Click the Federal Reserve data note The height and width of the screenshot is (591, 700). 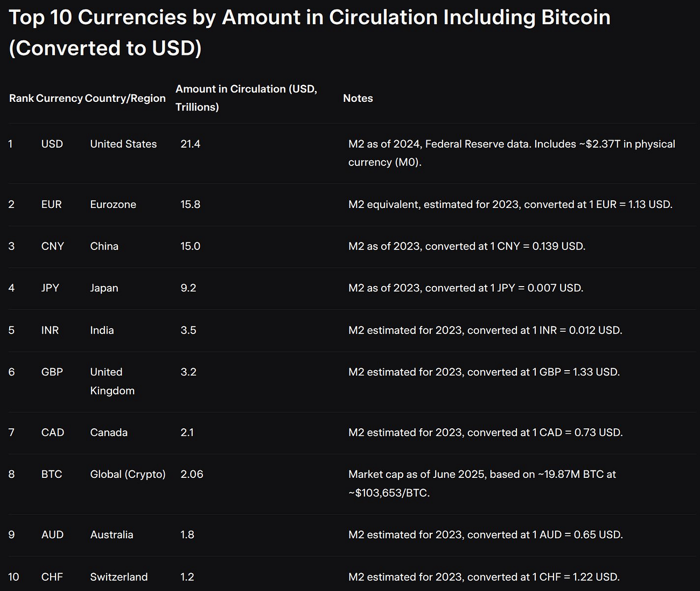(x=512, y=153)
